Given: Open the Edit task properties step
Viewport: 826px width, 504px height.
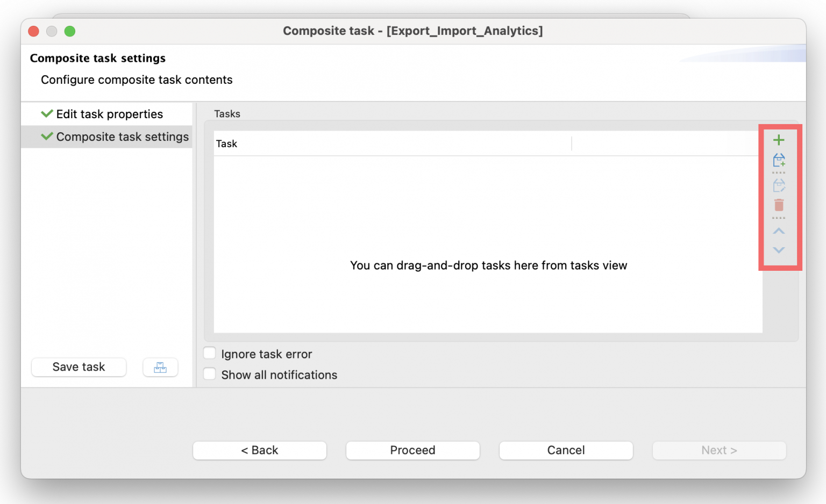Looking at the screenshot, I should 109,114.
